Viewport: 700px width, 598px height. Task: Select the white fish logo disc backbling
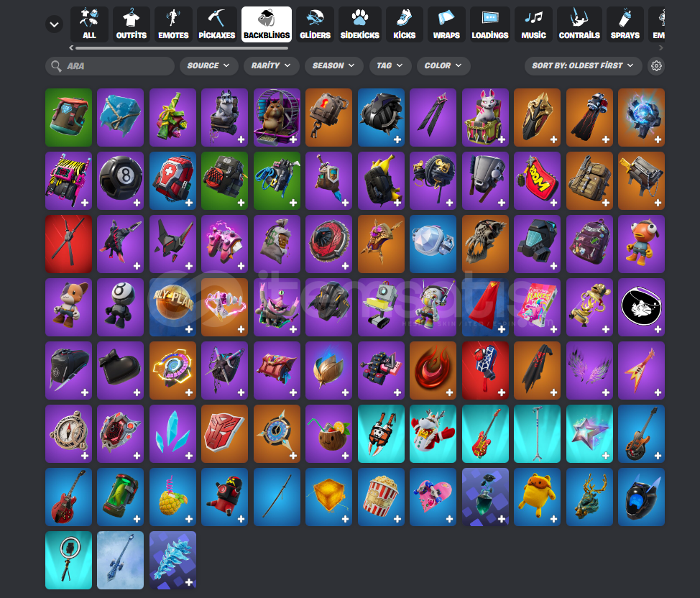(x=642, y=307)
